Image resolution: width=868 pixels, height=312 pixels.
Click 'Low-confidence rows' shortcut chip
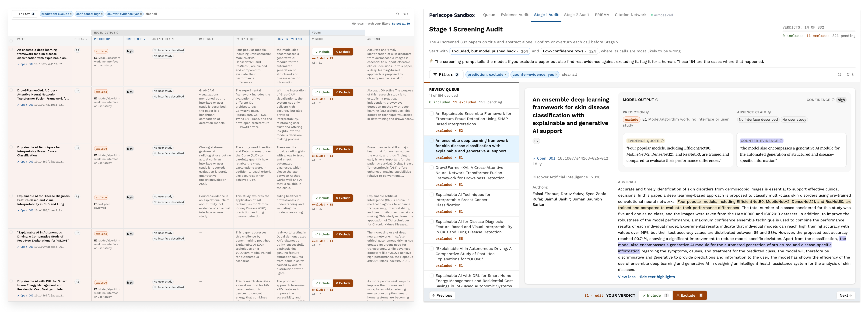[569, 51]
